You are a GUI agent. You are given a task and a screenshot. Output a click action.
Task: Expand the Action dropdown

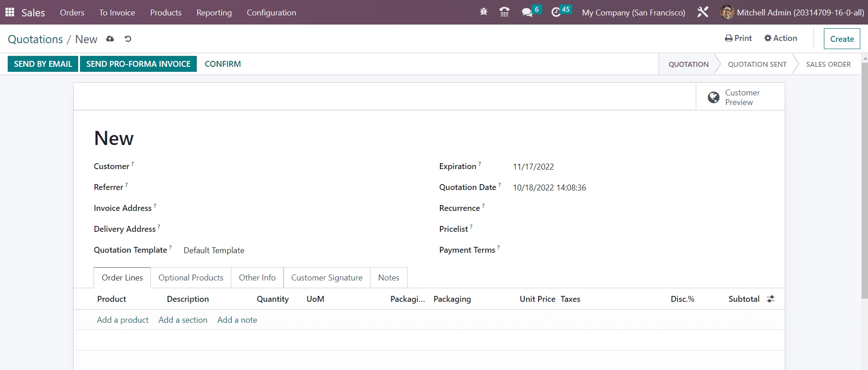[x=780, y=38]
